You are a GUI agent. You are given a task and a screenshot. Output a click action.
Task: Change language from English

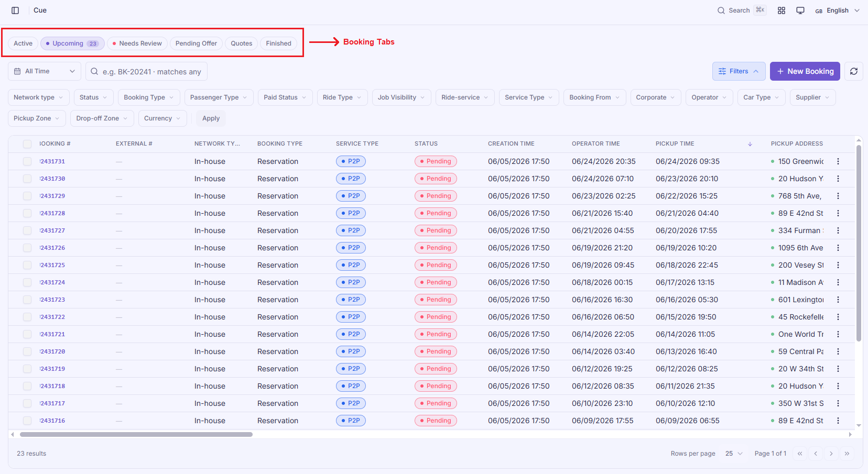[x=838, y=10]
